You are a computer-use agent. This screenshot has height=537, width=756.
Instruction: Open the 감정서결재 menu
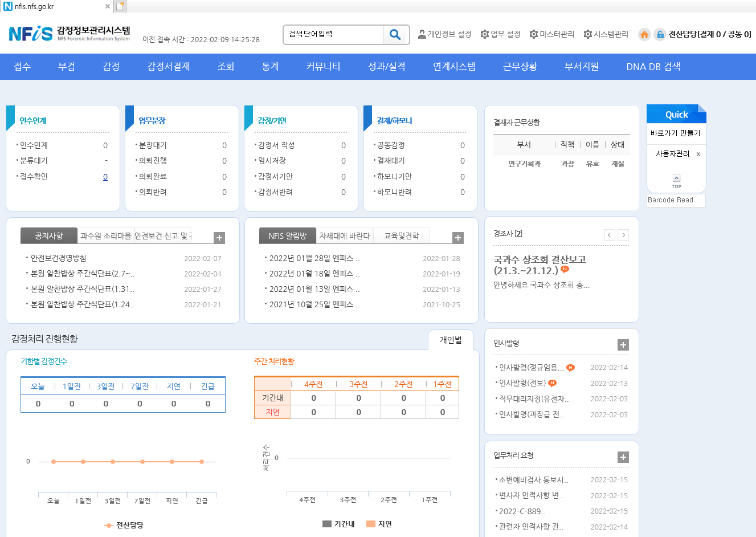click(x=169, y=67)
